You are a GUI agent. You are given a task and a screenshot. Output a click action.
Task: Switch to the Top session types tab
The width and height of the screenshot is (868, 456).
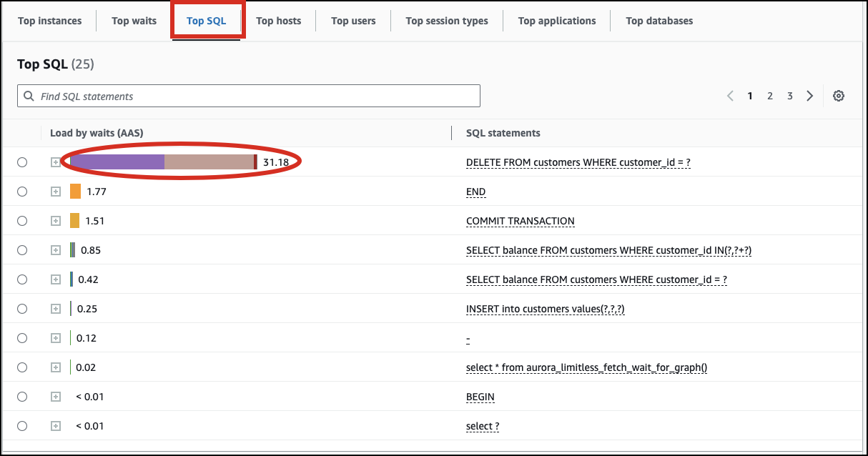446,21
